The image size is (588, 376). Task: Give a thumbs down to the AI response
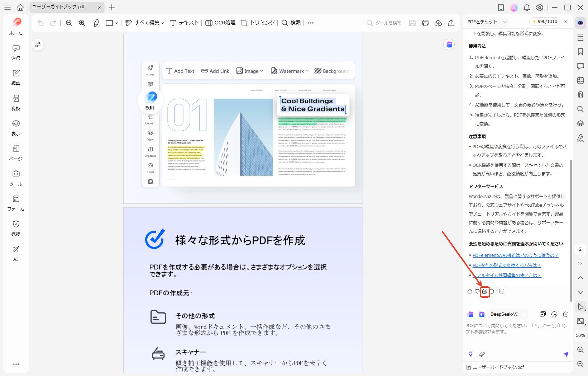477,291
